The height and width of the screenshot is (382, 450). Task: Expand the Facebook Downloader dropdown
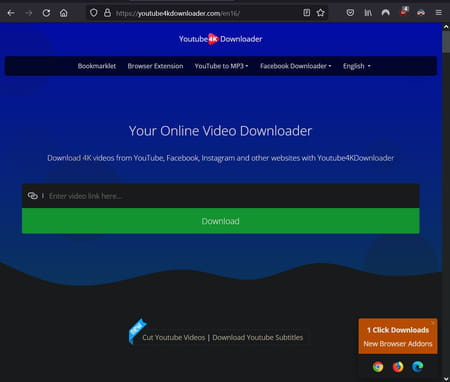coord(296,66)
